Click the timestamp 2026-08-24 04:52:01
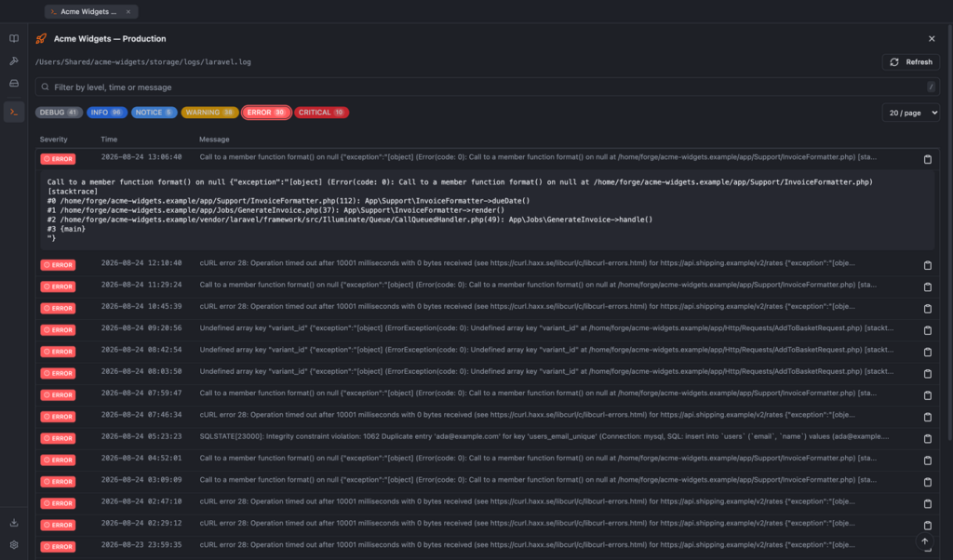Image resolution: width=953 pixels, height=560 pixels. pos(141,458)
